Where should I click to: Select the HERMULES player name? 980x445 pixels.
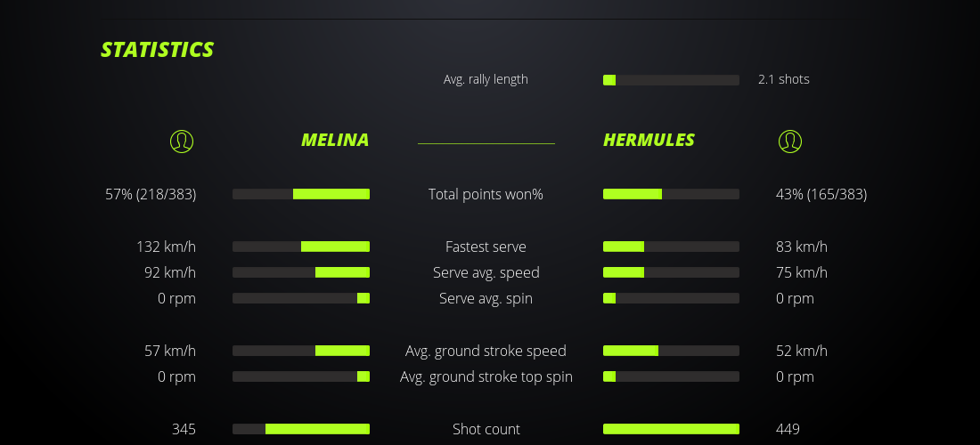pyautogui.click(x=649, y=141)
